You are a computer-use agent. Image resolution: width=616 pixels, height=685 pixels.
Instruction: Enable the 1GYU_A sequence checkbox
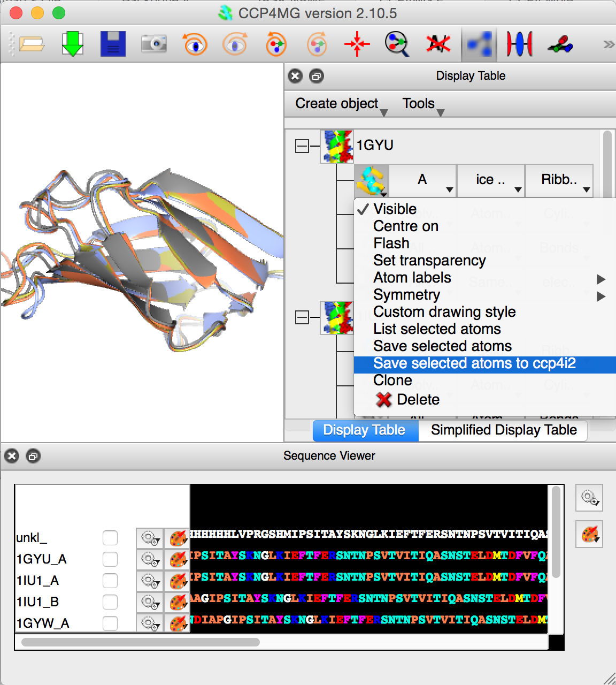(x=110, y=559)
